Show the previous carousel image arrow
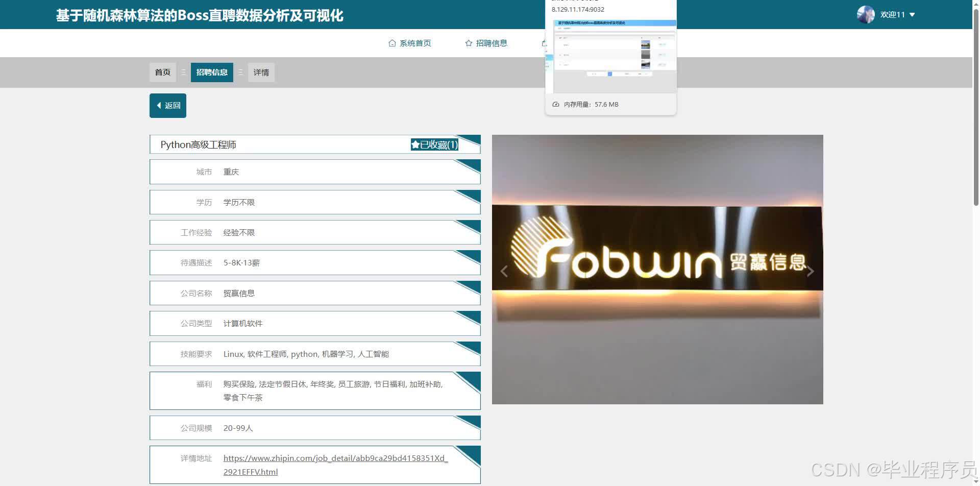Screen dimensions: 980x486 (x=504, y=271)
